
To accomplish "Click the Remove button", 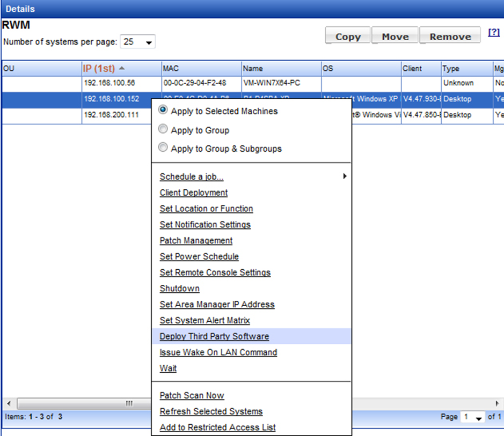I will pos(450,36).
